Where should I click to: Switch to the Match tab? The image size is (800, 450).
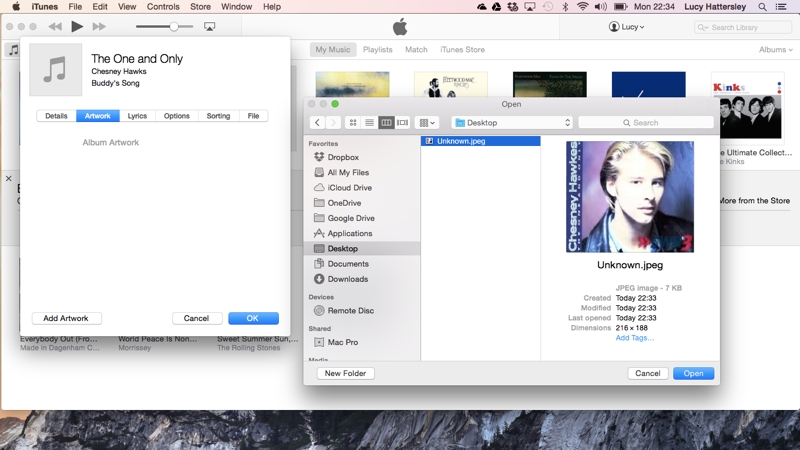pos(416,49)
